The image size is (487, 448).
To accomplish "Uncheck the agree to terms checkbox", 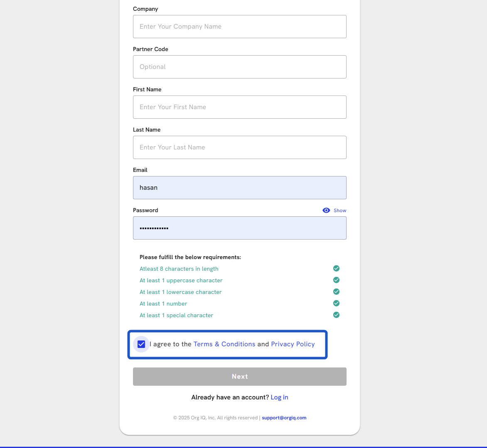I will coord(141,344).
